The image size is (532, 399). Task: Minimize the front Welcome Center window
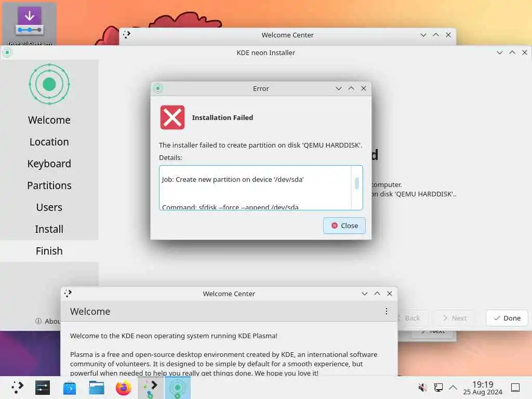(x=364, y=294)
